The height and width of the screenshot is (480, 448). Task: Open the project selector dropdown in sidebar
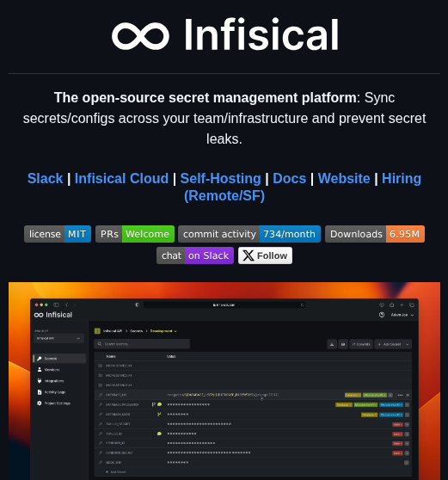tap(58, 338)
